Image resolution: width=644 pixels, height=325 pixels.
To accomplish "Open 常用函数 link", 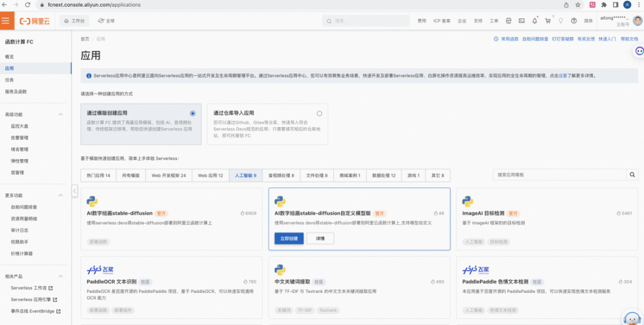I will [510, 39].
